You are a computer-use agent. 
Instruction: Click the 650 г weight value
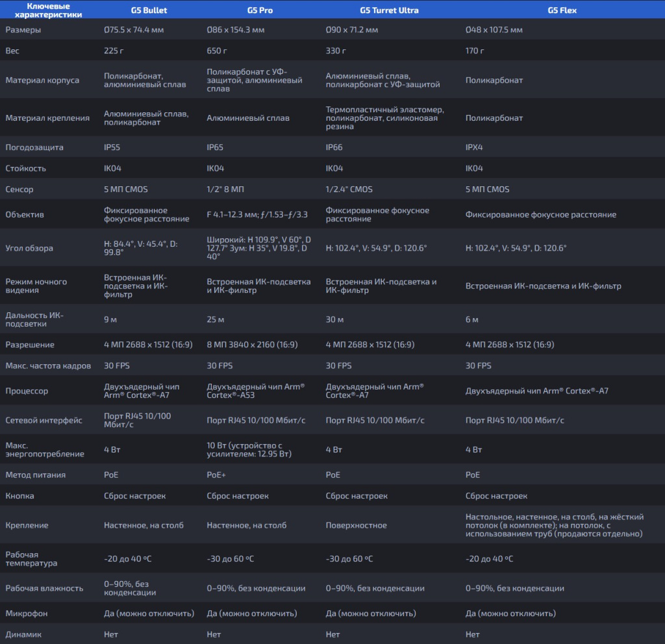pyautogui.click(x=216, y=51)
